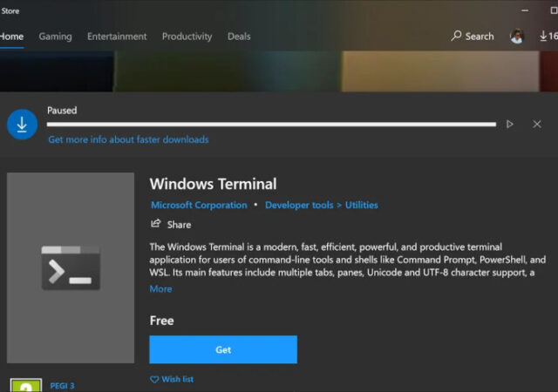Click the blue download circle icon
Image resolution: width=558 pixels, height=392 pixels.
(x=22, y=125)
